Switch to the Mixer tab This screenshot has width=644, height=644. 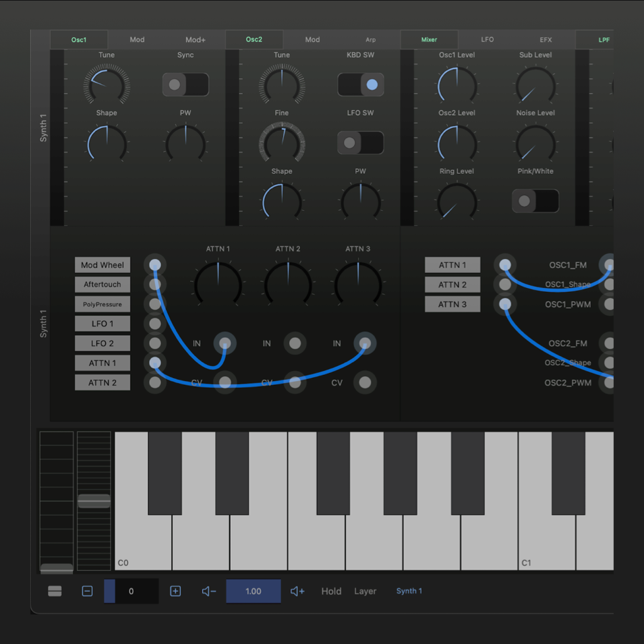click(429, 39)
